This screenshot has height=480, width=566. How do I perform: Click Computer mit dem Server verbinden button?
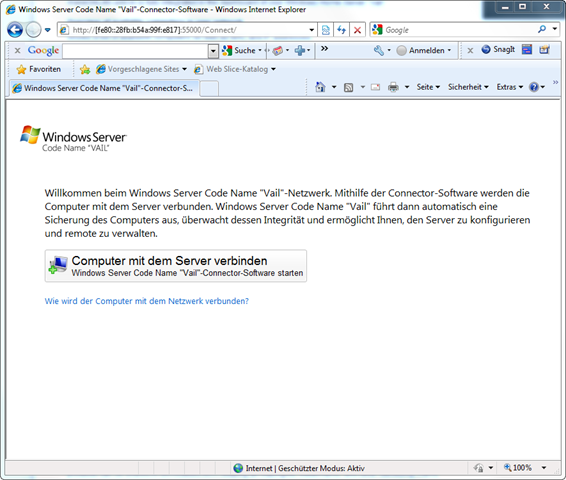click(176, 266)
